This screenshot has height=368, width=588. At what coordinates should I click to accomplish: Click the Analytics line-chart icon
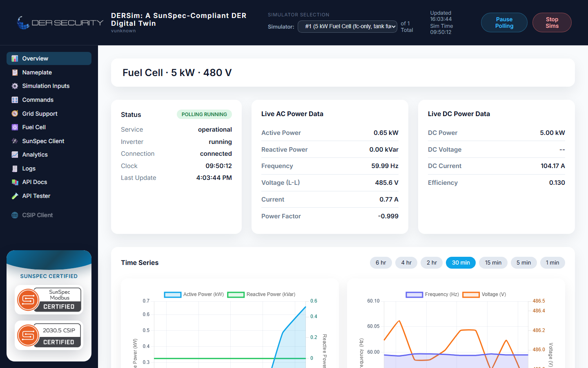click(15, 155)
